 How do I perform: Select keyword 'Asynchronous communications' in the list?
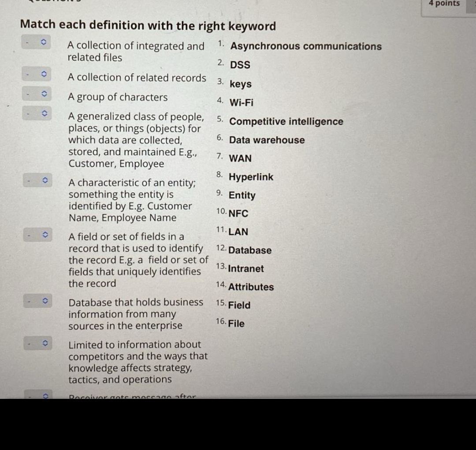tap(305, 46)
